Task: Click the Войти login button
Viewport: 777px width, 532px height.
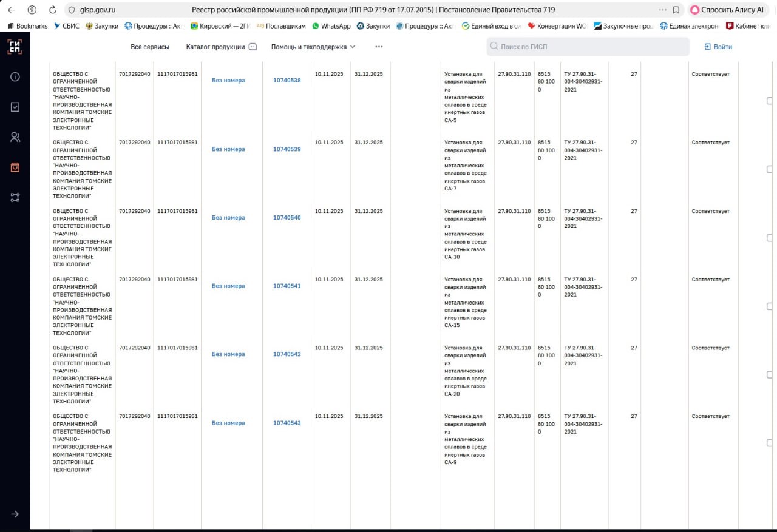Action: click(x=718, y=47)
